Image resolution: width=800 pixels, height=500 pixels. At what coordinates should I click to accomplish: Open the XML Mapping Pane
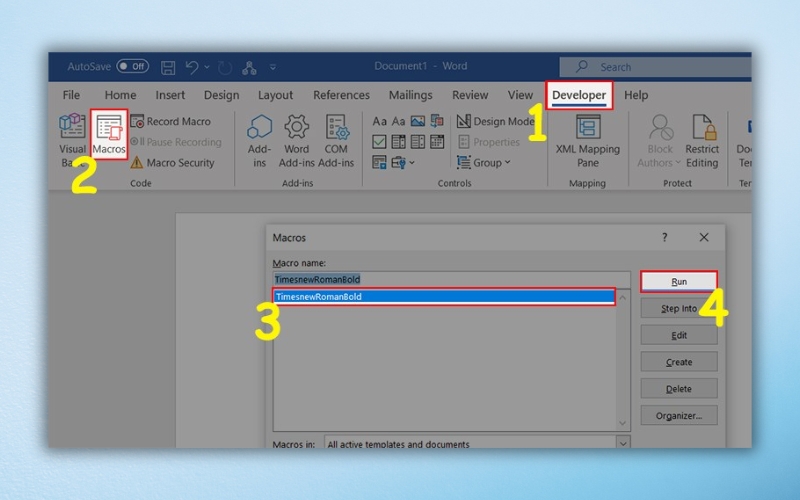pyautogui.click(x=588, y=141)
